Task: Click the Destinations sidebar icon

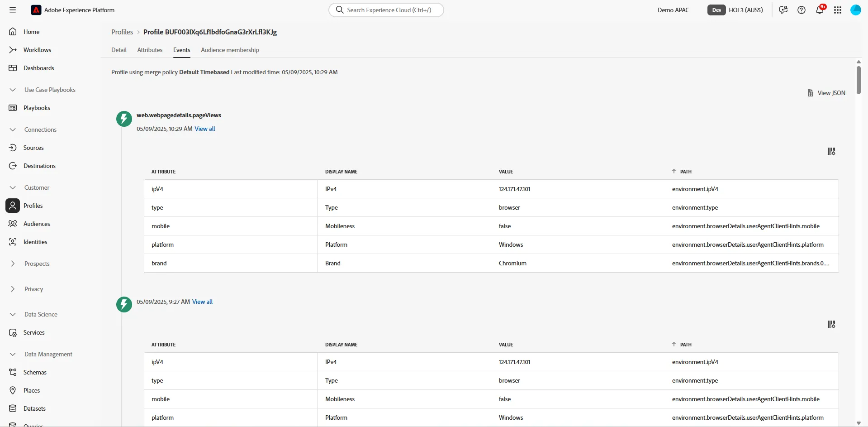Action: 13,166
